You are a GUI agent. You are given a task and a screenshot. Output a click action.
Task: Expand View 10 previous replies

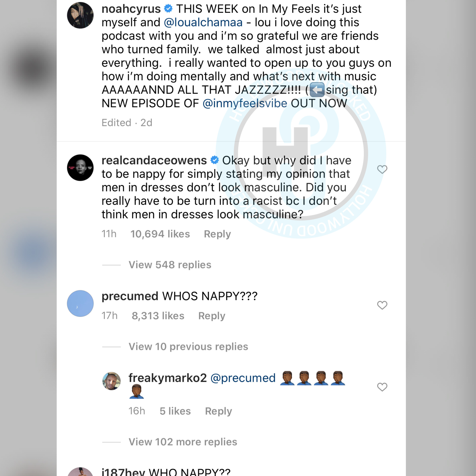(x=188, y=347)
